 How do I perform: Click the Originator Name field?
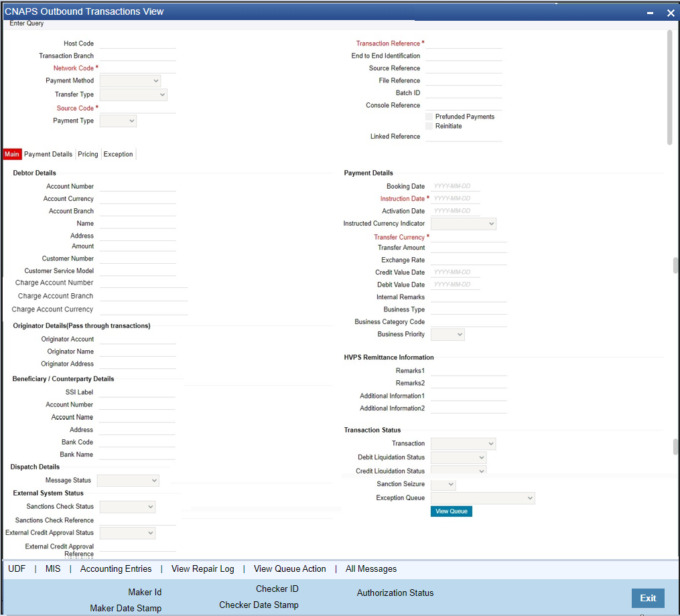point(137,352)
